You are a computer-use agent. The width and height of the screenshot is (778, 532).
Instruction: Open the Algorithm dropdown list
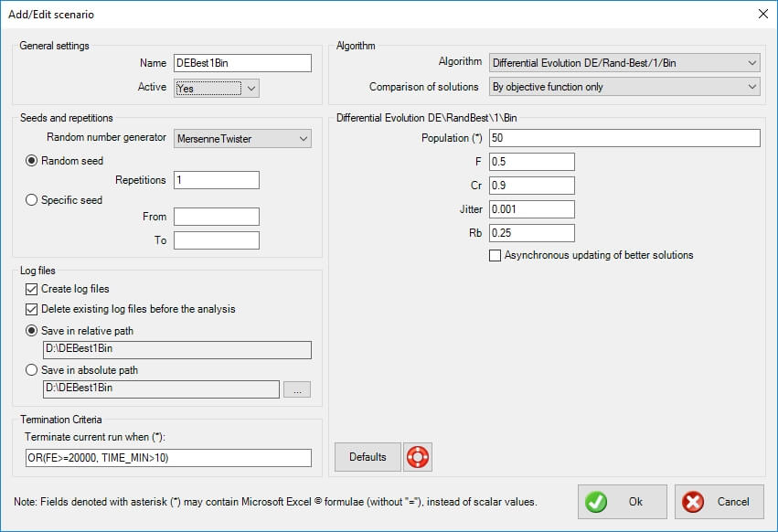coord(624,63)
